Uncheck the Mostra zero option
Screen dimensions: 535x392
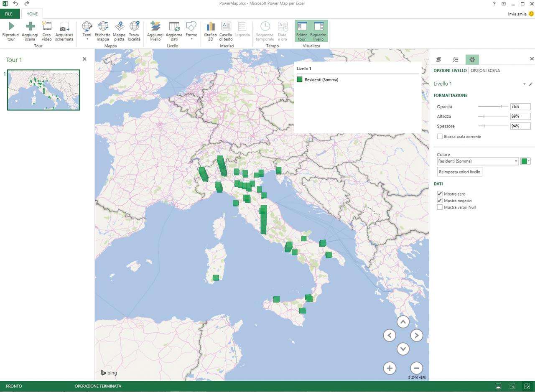(x=440, y=194)
